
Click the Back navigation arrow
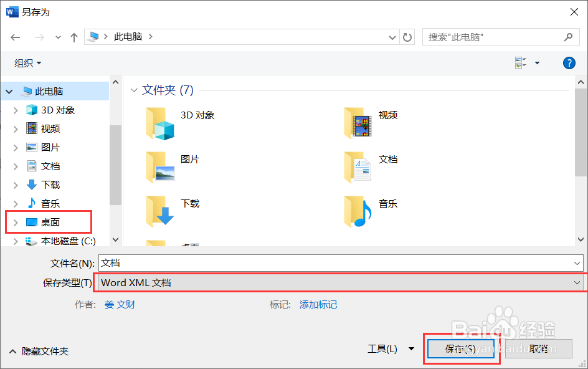pos(15,37)
